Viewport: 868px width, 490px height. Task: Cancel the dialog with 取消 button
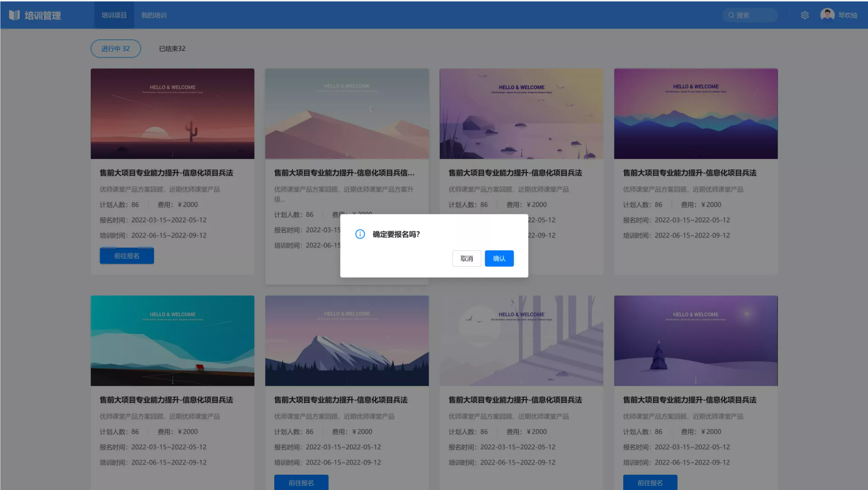click(x=466, y=258)
